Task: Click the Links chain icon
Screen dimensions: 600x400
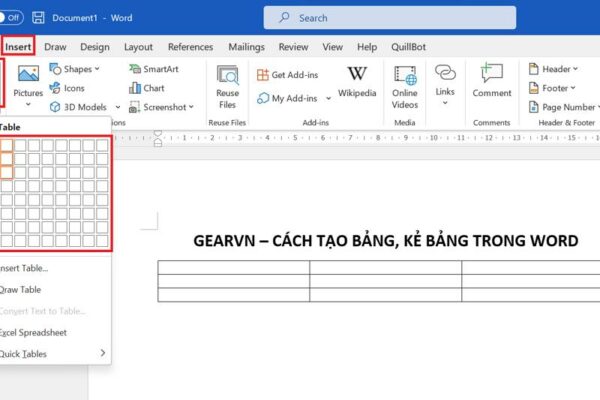Action: click(x=445, y=72)
